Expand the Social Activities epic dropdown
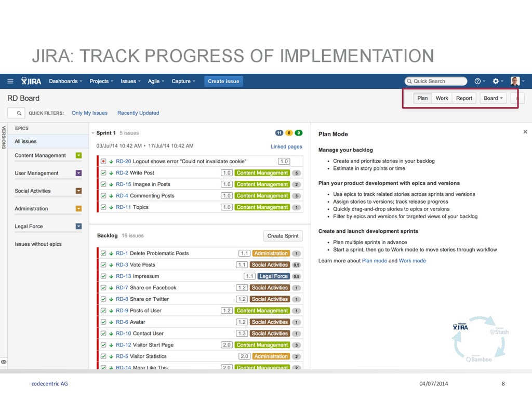Screen dimensions: 532x399 click(x=79, y=191)
